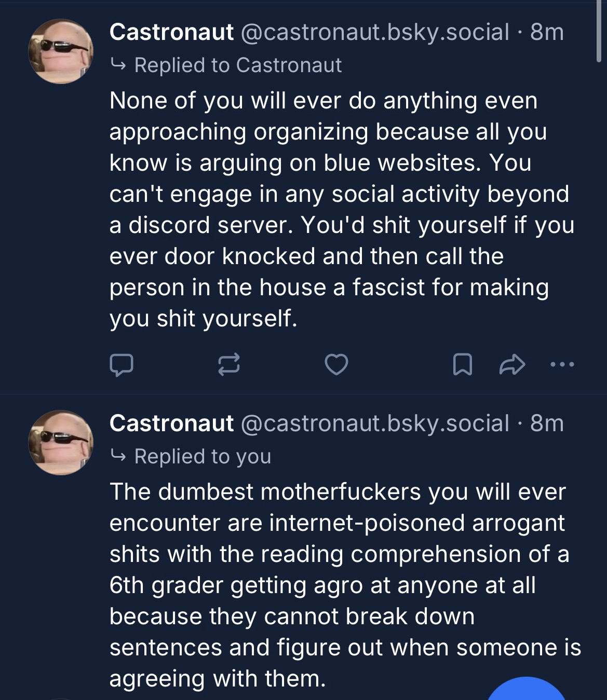
Task: Tap the @castronaut.bsky.social handle on first post
Action: tap(374, 32)
